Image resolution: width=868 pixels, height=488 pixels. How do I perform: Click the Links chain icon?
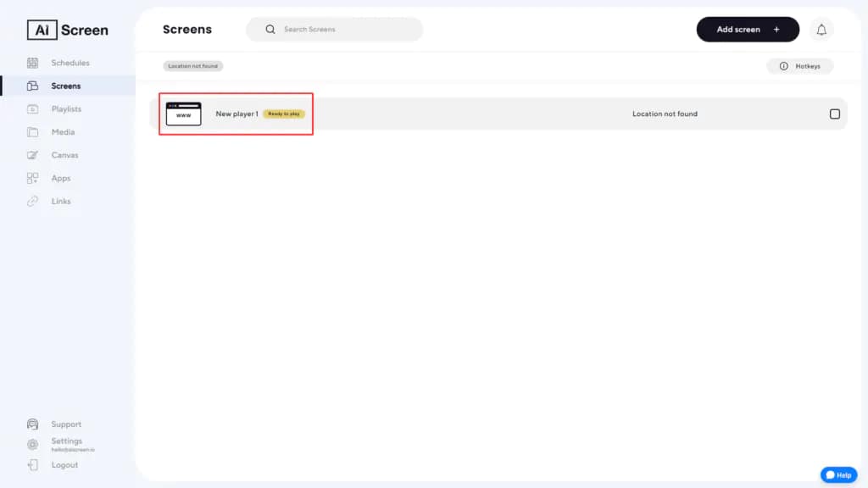click(x=32, y=202)
